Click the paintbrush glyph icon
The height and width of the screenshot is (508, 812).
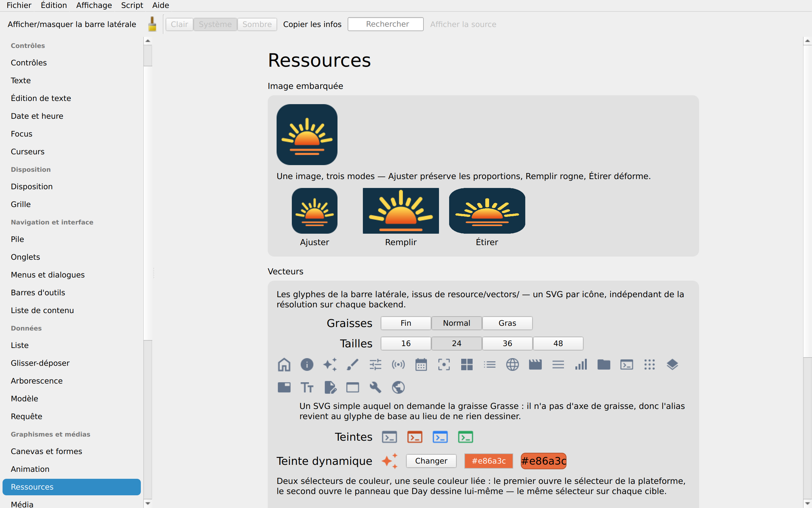[352, 364]
